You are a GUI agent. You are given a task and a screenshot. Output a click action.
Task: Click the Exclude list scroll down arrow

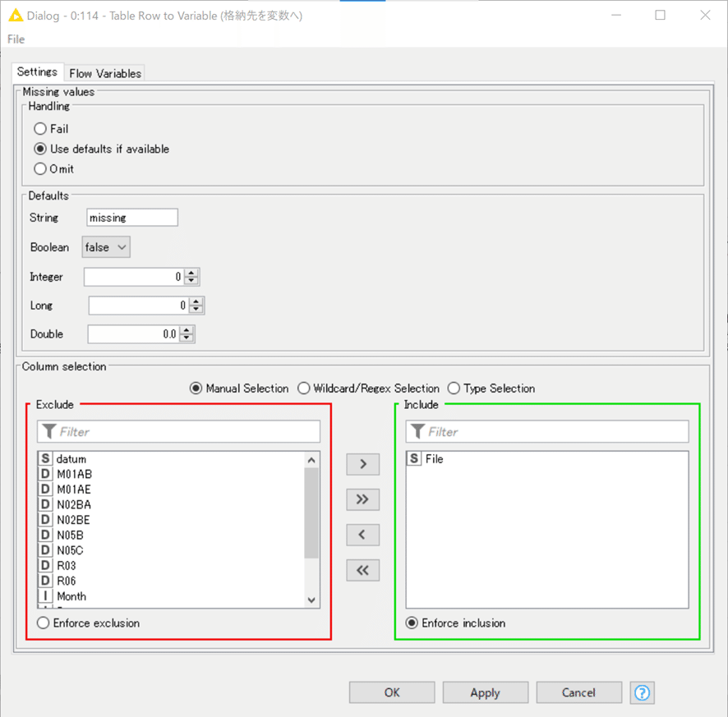(x=311, y=600)
